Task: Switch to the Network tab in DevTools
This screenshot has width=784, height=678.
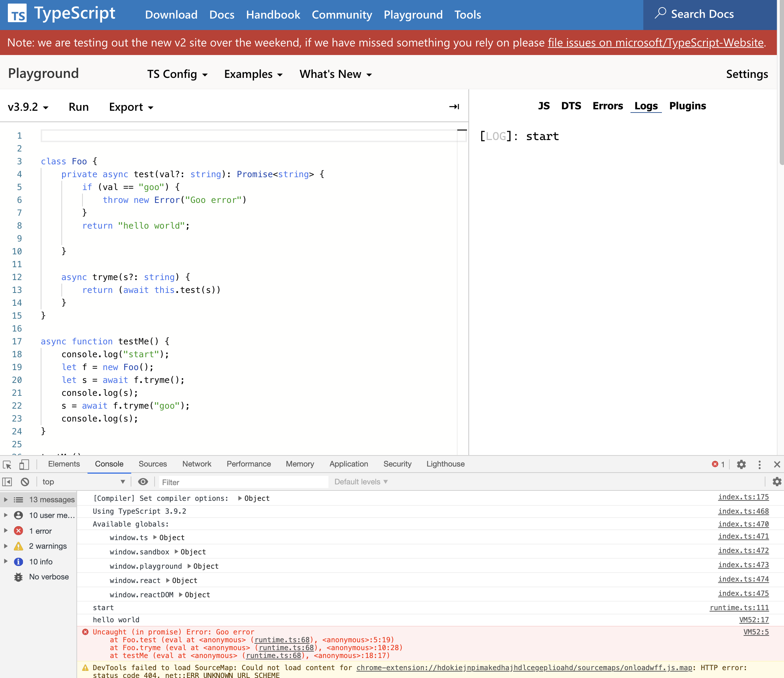Action: (196, 464)
